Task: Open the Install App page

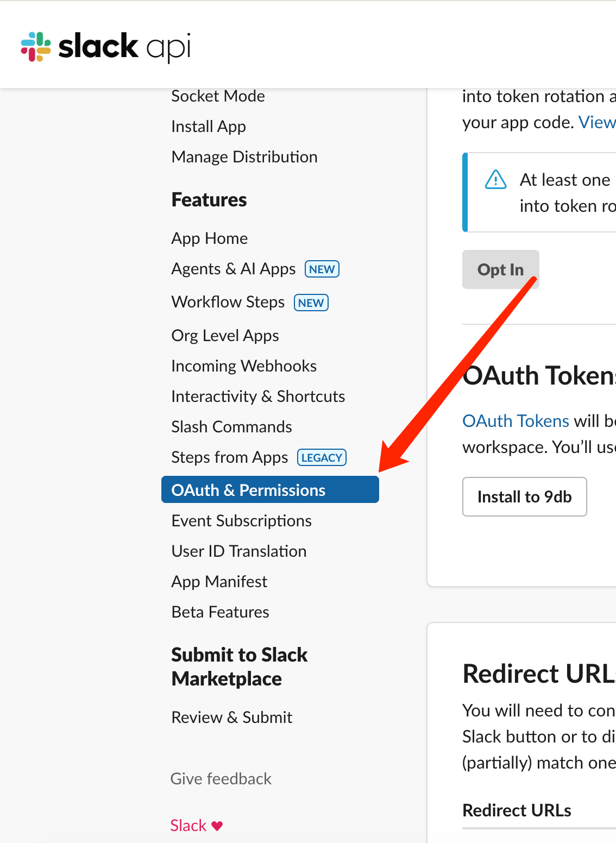Action: (209, 126)
